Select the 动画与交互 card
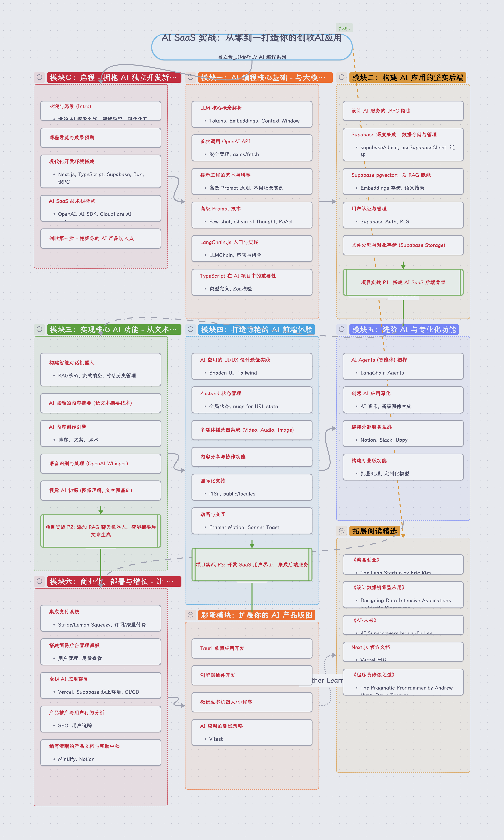504x840 pixels. 252,520
